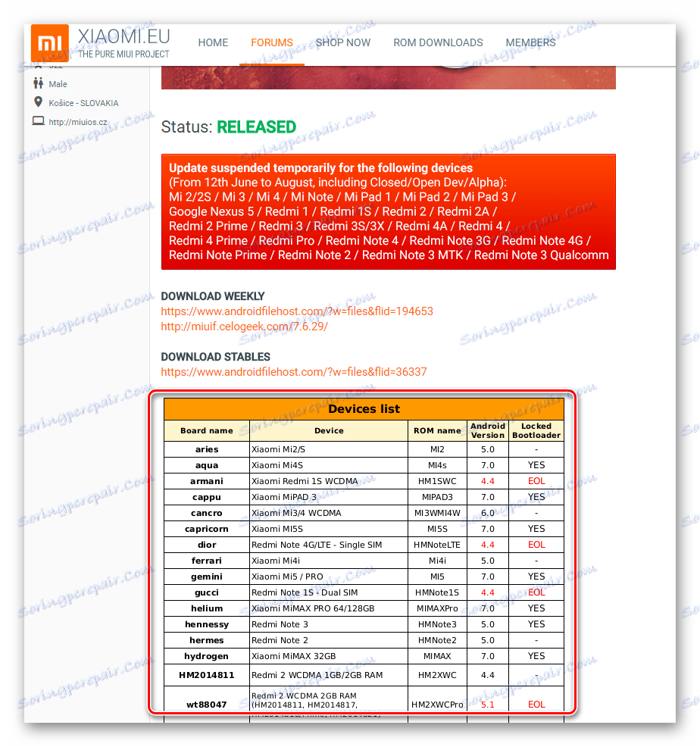Select the ferrari board name cell

click(x=206, y=561)
